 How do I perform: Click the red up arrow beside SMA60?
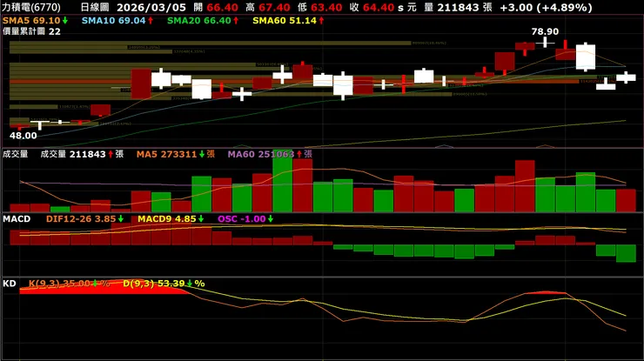coord(321,20)
